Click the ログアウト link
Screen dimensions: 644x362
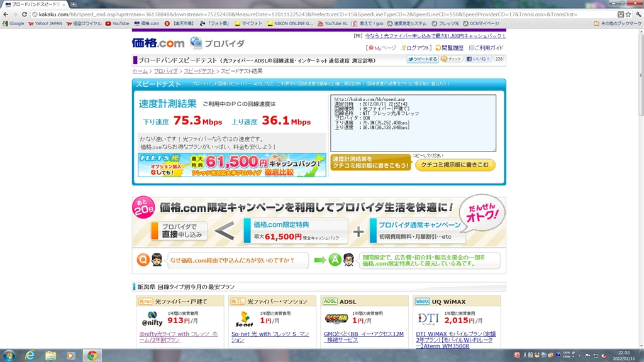coord(416,48)
